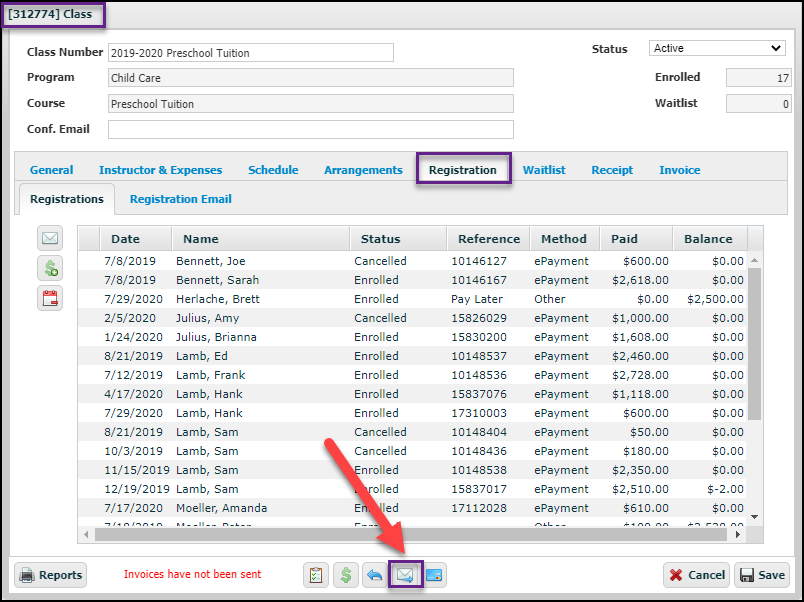Open the Reports button
Viewport: 804px width, 602px height.
[x=50, y=575]
